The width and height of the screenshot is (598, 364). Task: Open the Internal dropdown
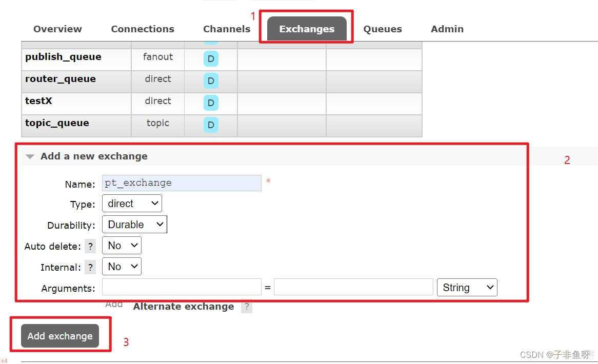(122, 267)
